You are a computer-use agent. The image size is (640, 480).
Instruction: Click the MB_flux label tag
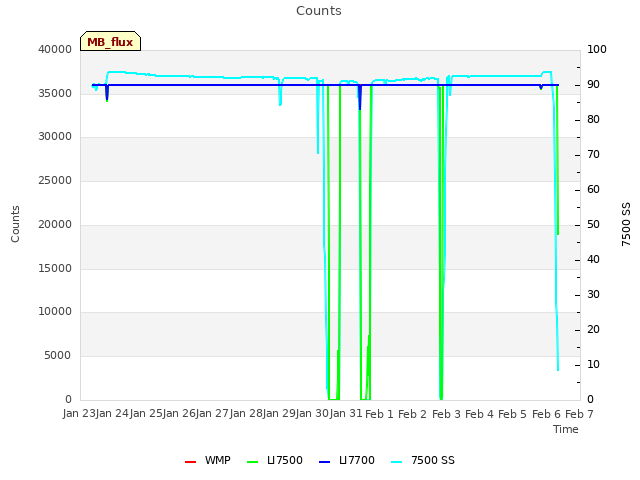pyautogui.click(x=110, y=41)
